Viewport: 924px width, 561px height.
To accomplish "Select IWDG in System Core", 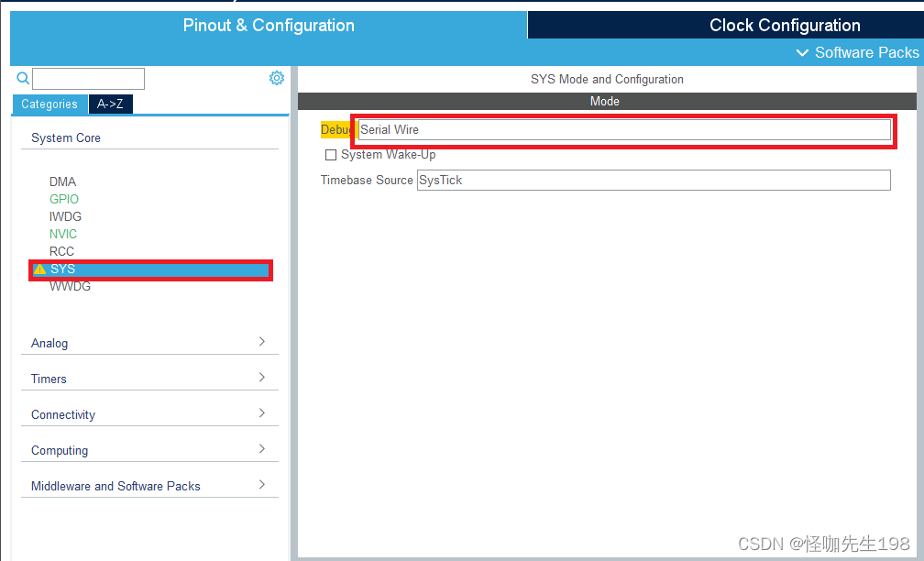I will tap(65, 217).
